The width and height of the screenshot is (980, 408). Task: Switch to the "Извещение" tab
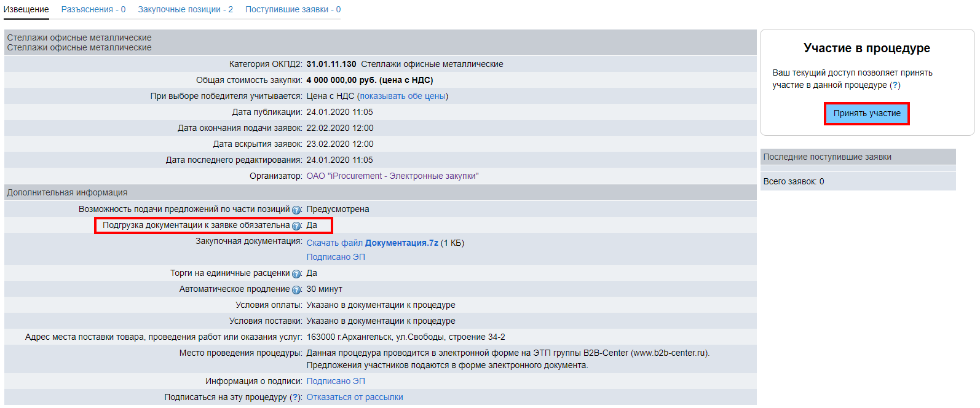(x=26, y=10)
